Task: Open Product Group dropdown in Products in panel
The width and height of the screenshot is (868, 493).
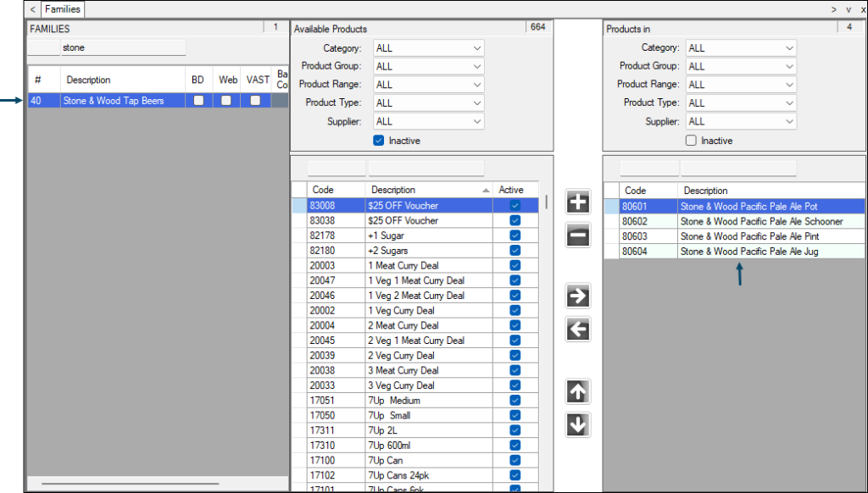Action: pos(741,66)
